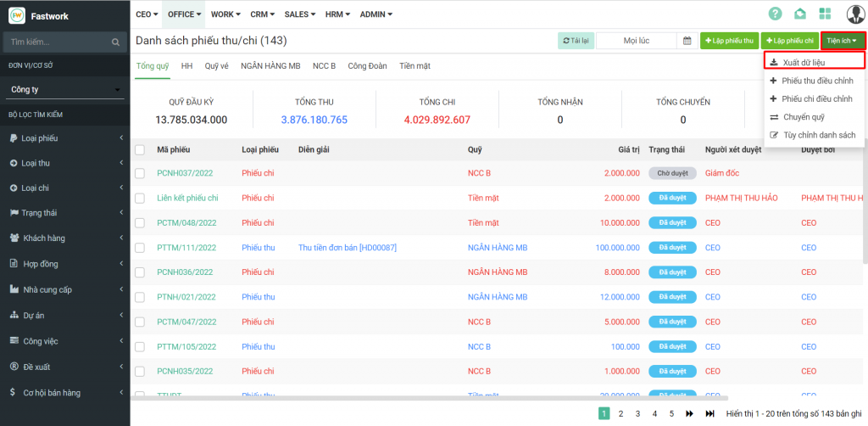Switch to the NGÂN HÀNG MB tab
The height and width of the screenshot is (426, 868).
point(270,65)
